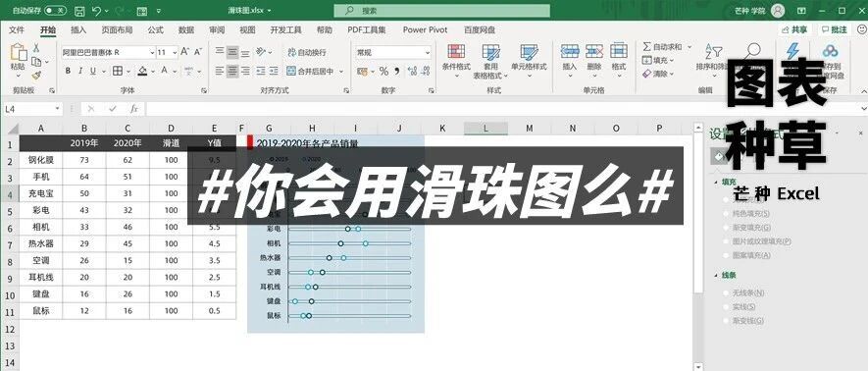Open the Name Box dropdown arrow
The width and height of the screenshot is (868, 371).
click(x=57, y=109)
